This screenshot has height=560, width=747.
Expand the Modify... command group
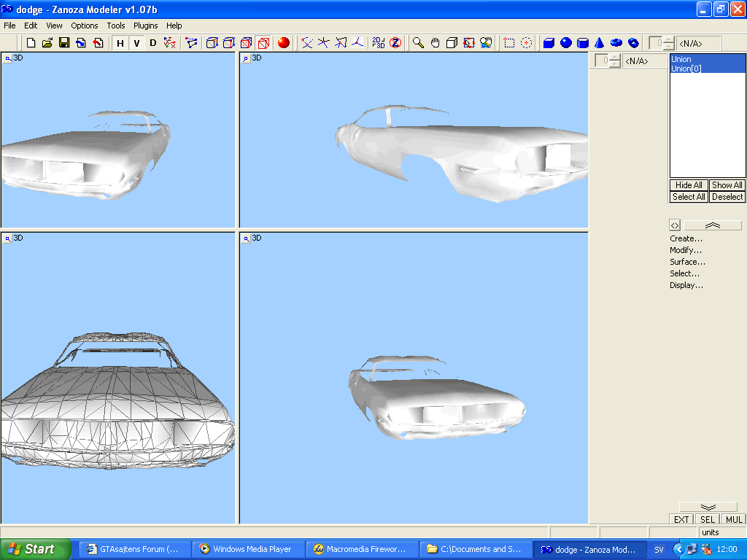[686, 250]
